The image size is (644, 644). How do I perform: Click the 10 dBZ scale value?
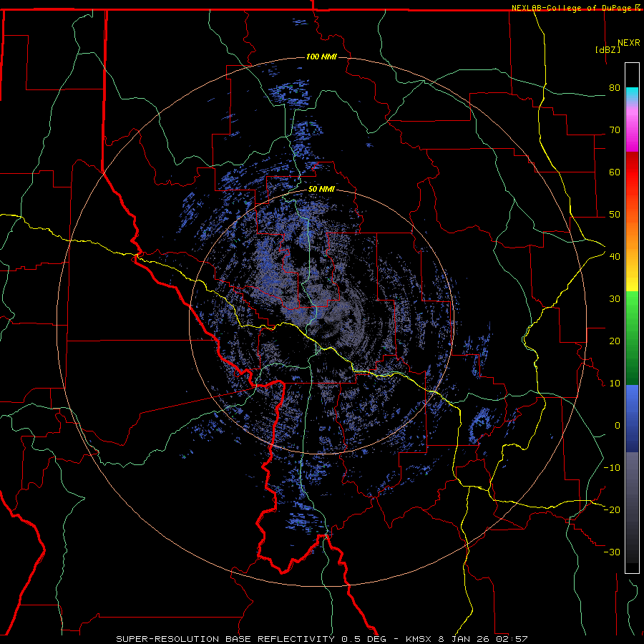(x=615, y=384)
